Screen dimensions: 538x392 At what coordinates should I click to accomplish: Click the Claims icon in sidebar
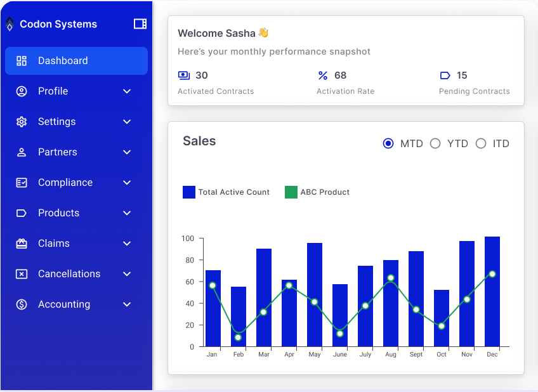pyautogui.click(x=20, y=244)
